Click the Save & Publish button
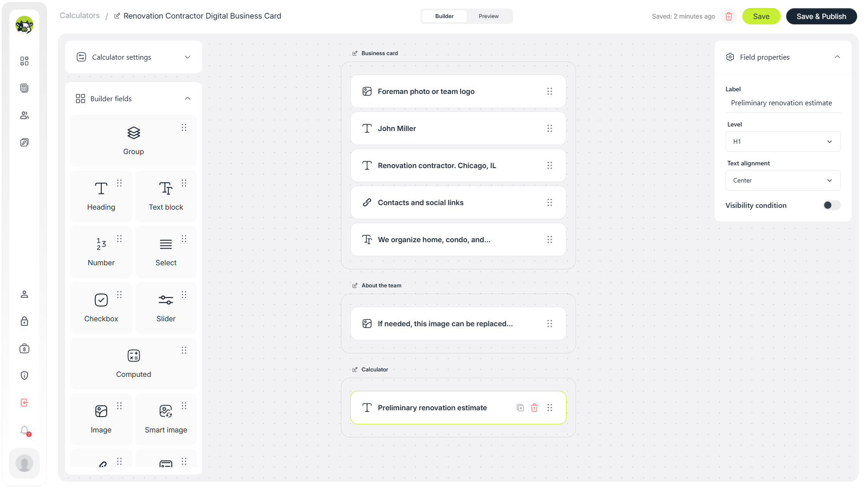This screenshot has width=868, height=488. point(821,16)
